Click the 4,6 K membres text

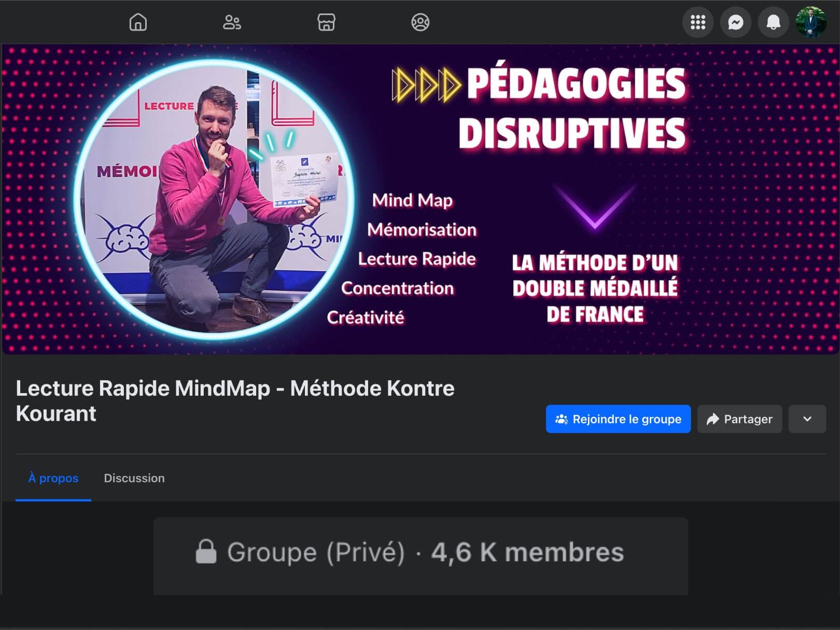[x=527, y=551]
